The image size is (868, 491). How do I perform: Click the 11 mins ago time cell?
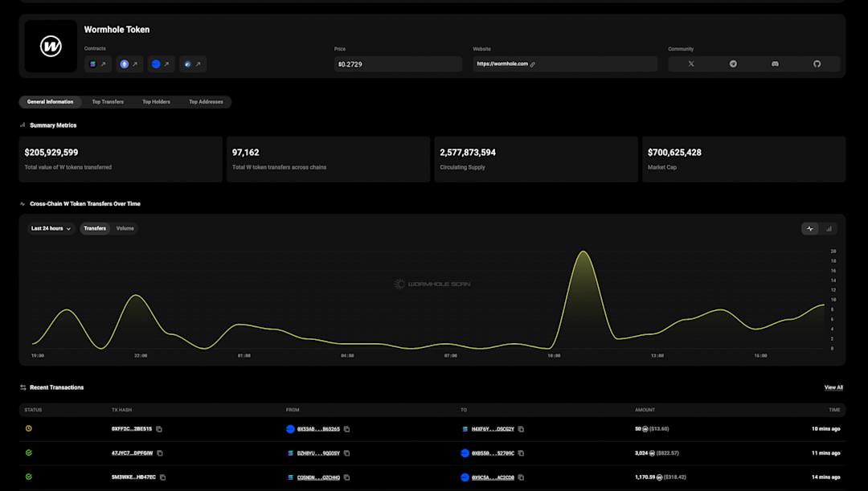[826, 453]
